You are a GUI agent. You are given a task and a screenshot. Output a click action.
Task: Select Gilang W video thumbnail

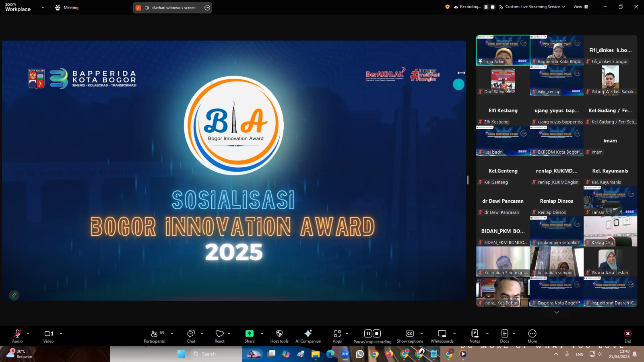pyautogui.click(x=610, y=80)
